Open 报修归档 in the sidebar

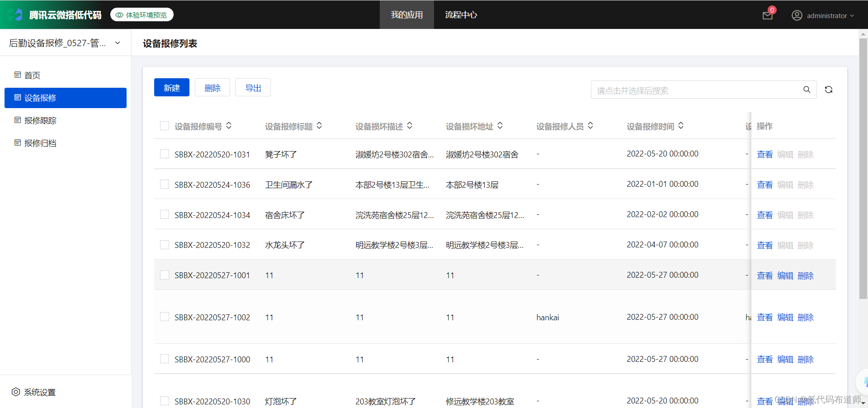(66, 143)
